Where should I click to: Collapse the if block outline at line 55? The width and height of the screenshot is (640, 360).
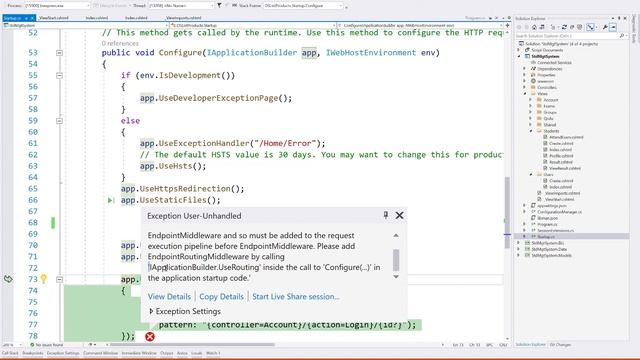pyautogui.click(x=59, y=76)
